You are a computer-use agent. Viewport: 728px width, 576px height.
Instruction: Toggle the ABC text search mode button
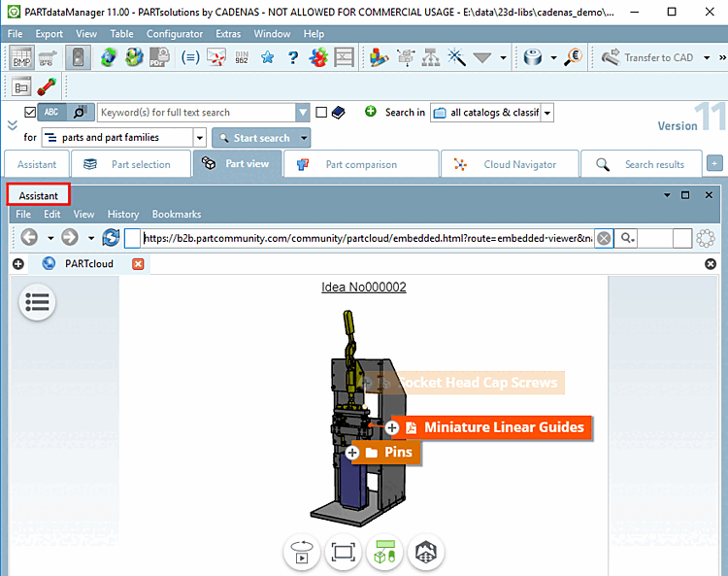(x=51, y=112)
